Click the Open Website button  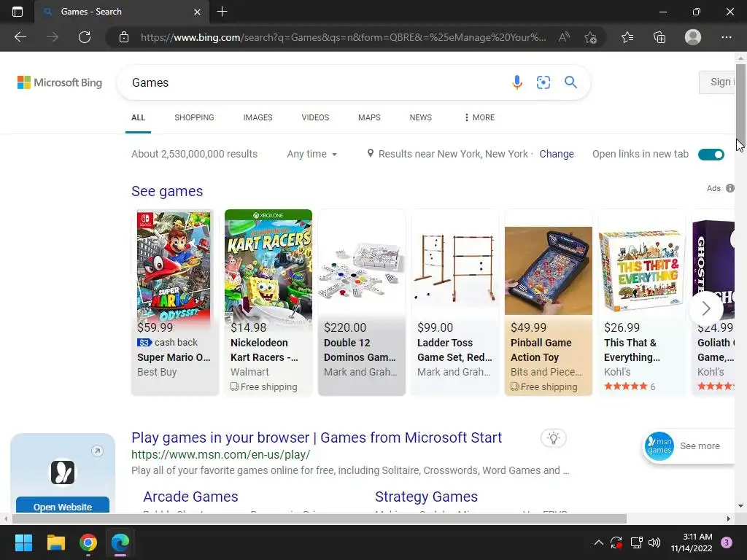click(x=63, y=506)
